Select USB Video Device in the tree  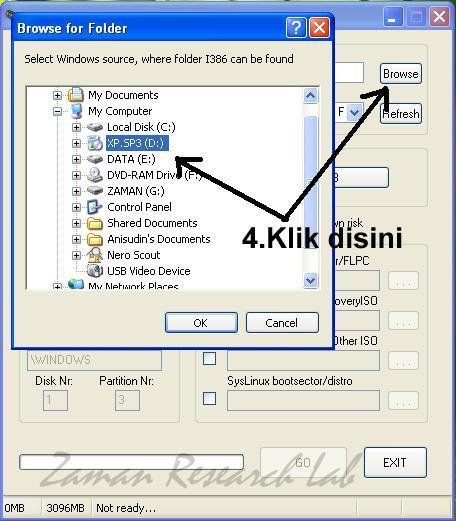[x=149, y=271]
